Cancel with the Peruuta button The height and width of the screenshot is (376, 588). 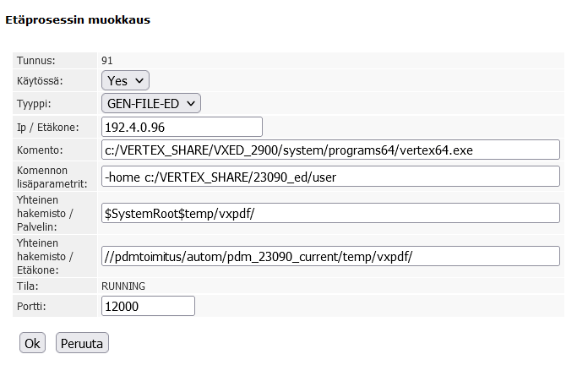[x=82, y=344]
